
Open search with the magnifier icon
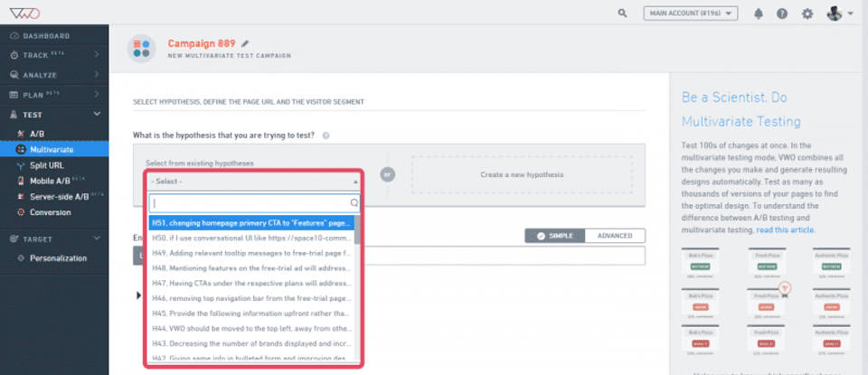[x=622, y=14]
